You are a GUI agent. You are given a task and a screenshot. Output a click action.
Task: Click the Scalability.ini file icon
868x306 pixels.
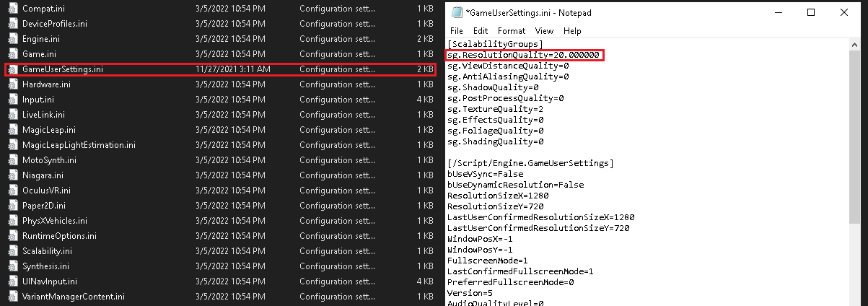tap(12, 251)
